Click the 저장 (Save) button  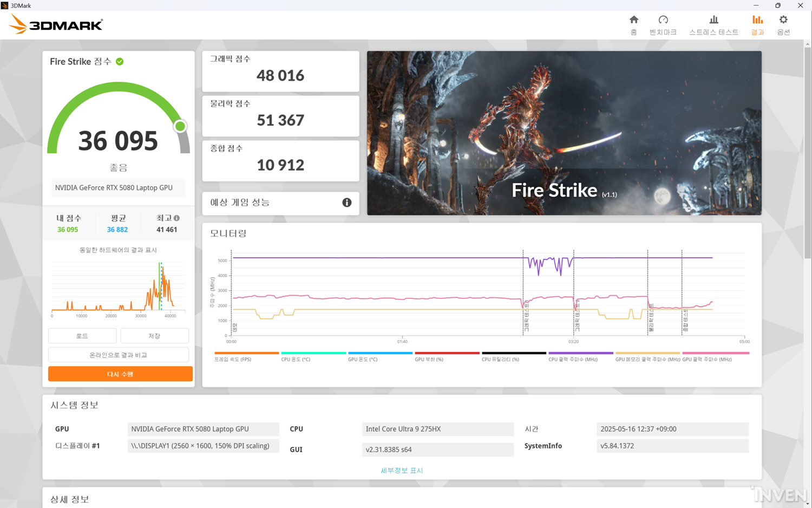tap(154, 336)
